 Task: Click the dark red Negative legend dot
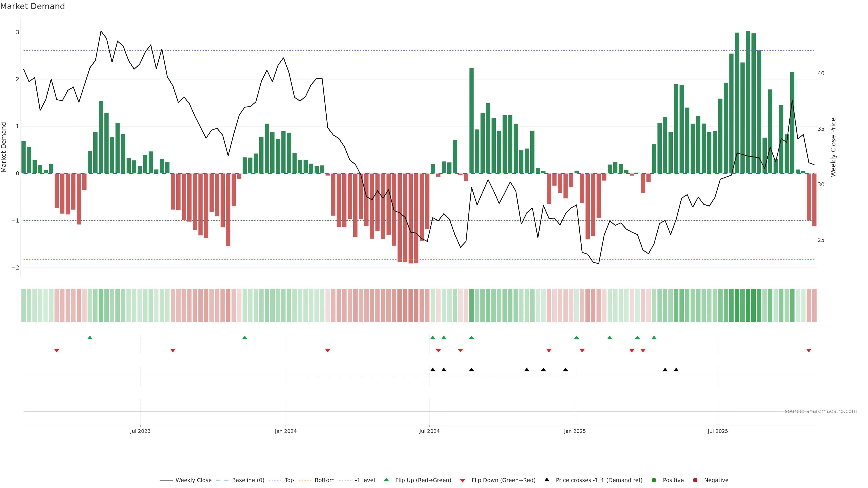695,480
